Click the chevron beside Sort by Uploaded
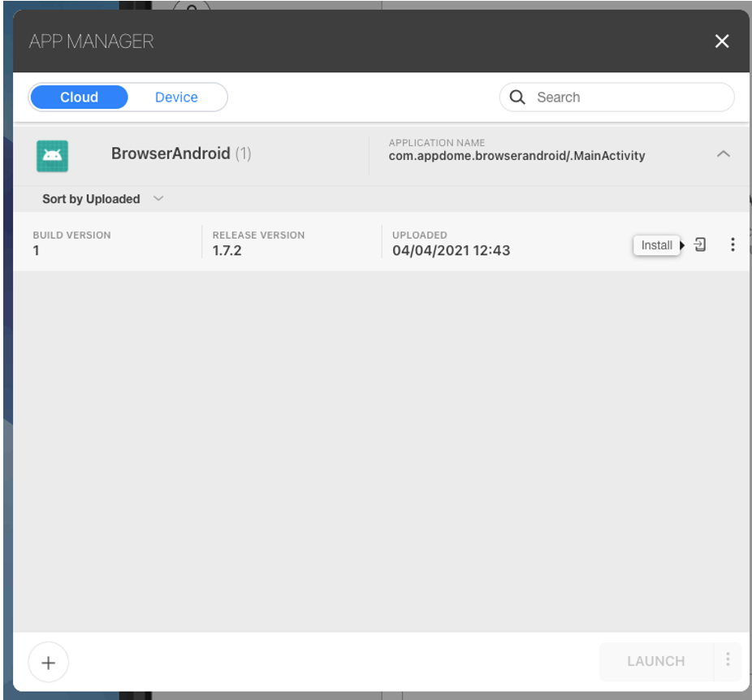This screenshot has height=700, width=752. click(x=158, y=198)
